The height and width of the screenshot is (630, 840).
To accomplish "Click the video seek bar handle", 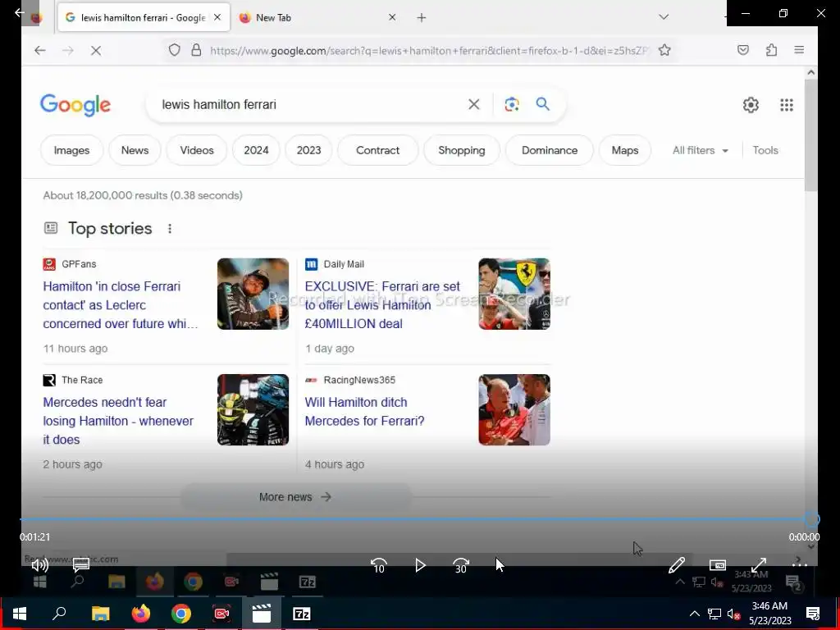I will 811,519.
